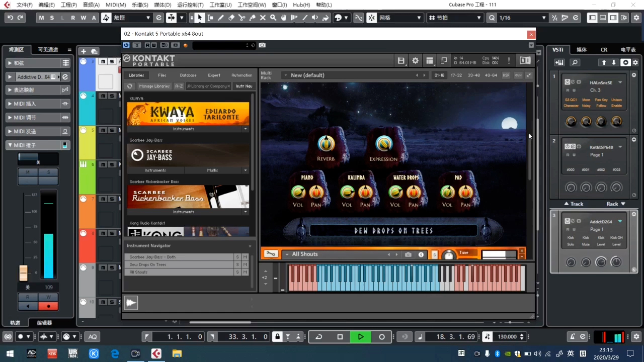Click Find Instruments magnifier in VSTi rack

click(575, 62)
